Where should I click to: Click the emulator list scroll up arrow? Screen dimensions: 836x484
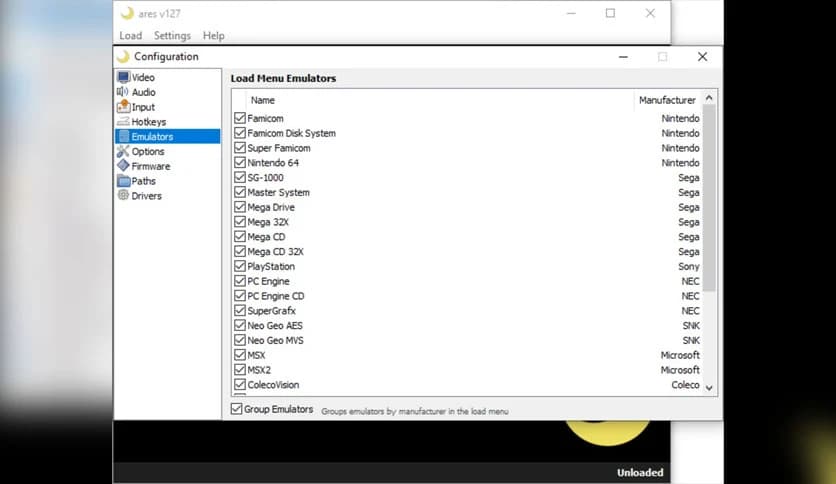709,99
